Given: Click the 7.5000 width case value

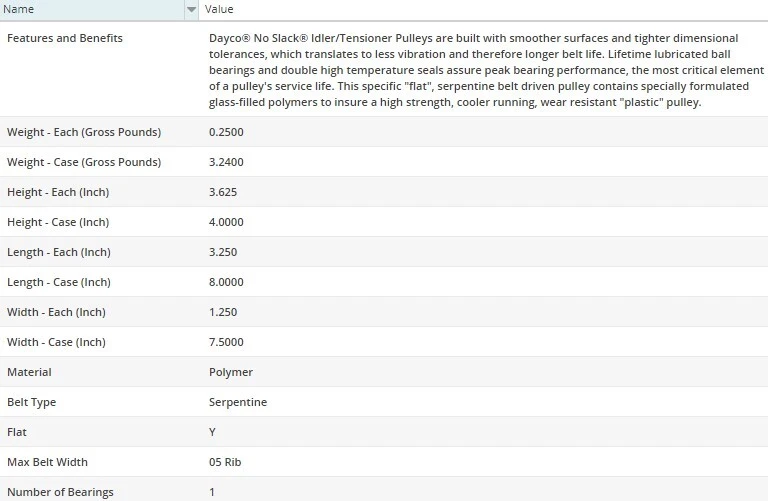Looking at the screenshot, I should (226, 342).
